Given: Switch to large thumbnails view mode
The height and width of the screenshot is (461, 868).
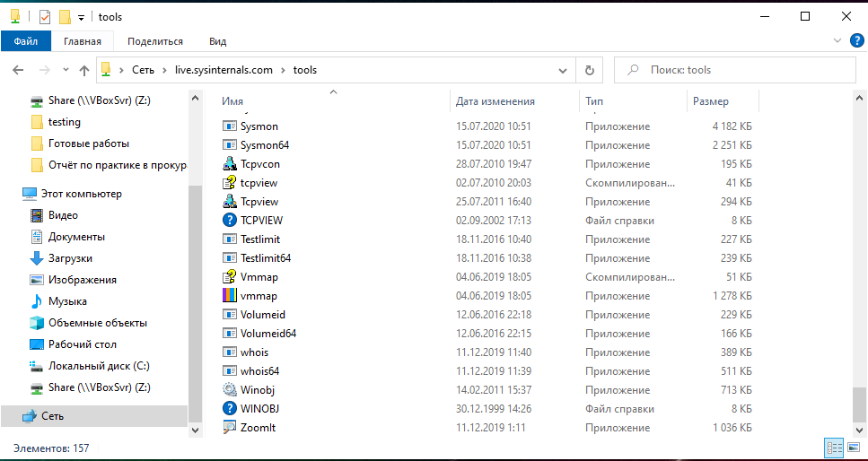Looking at the screenshot, I should coord(853,448).
